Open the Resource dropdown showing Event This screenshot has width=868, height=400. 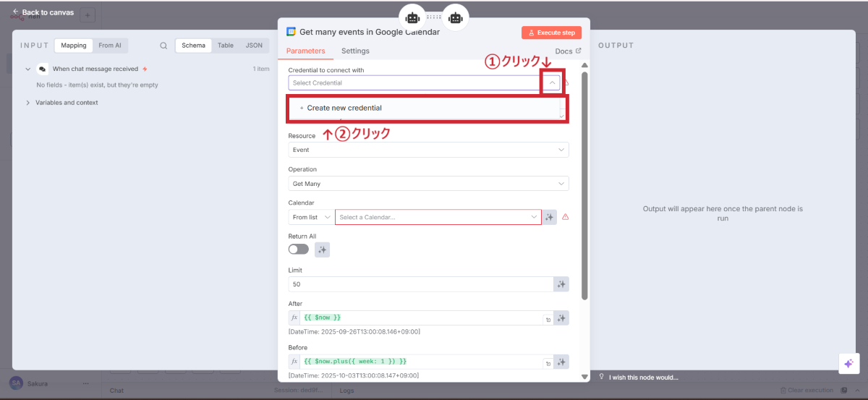point(428,150)
